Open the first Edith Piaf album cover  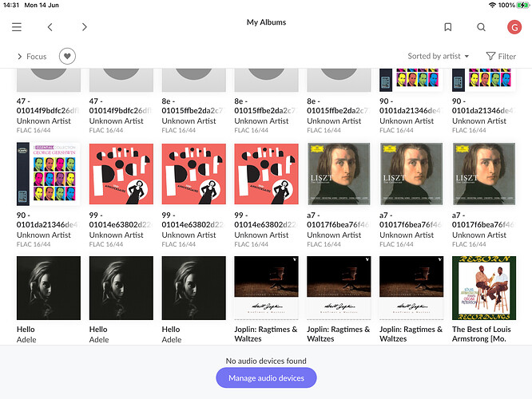coord(121,174)
